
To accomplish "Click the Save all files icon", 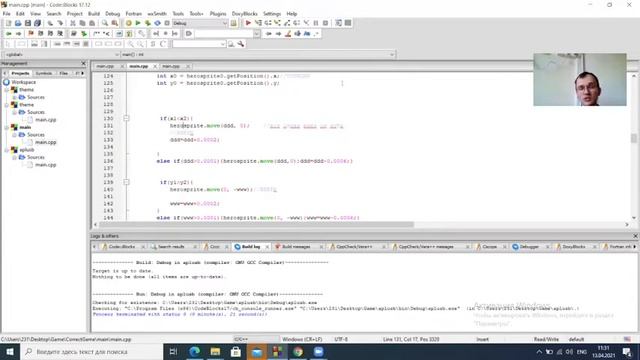I will click(37, 23).
